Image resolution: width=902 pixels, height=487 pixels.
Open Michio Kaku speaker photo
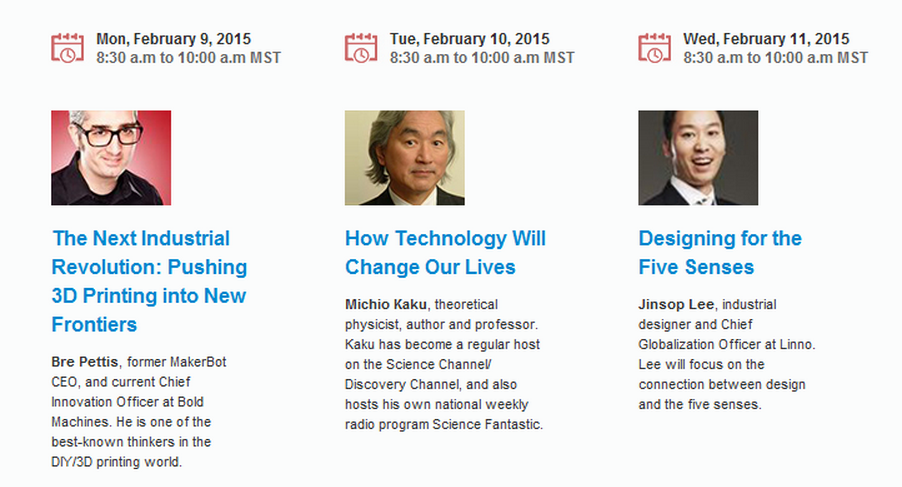tap(404, 158)
